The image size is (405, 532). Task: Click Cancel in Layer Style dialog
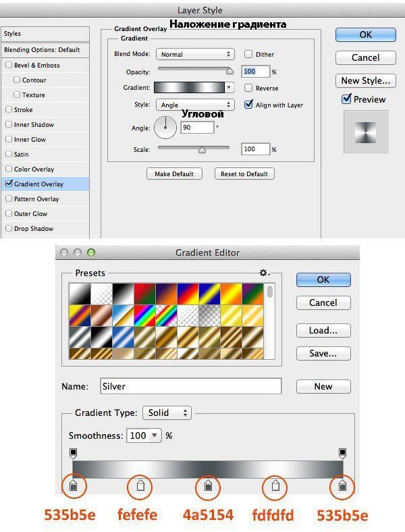tap(366, 57)
